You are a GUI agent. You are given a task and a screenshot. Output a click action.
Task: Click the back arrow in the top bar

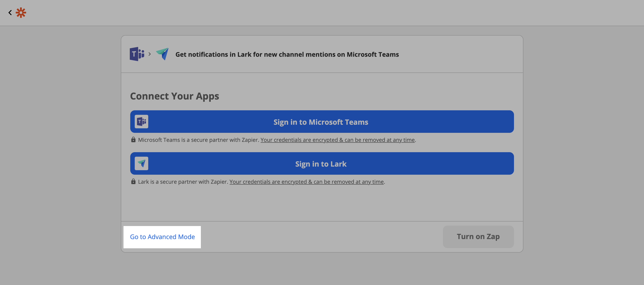click(x=10, y=13)
